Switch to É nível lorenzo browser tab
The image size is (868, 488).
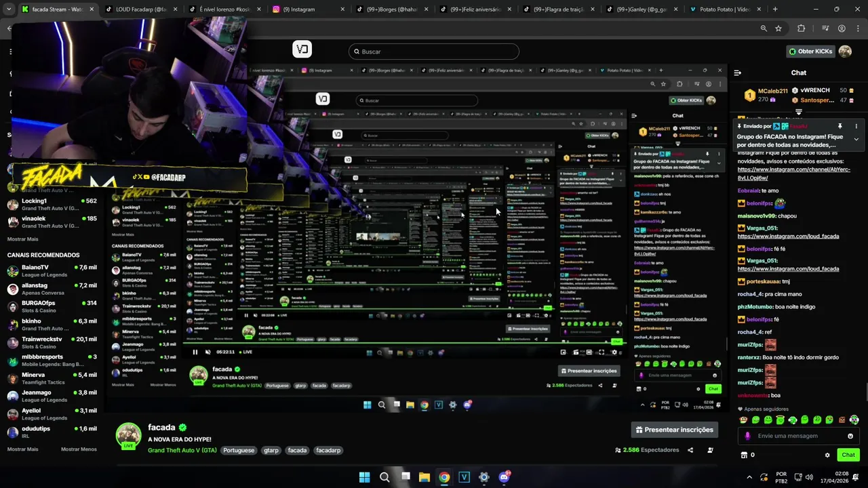[224, 9]
